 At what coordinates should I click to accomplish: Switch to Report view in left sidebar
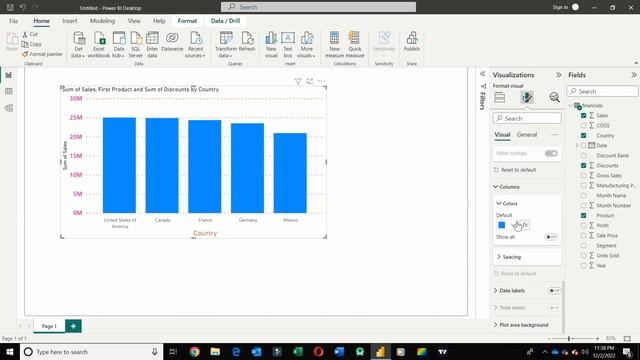point(9,75)
